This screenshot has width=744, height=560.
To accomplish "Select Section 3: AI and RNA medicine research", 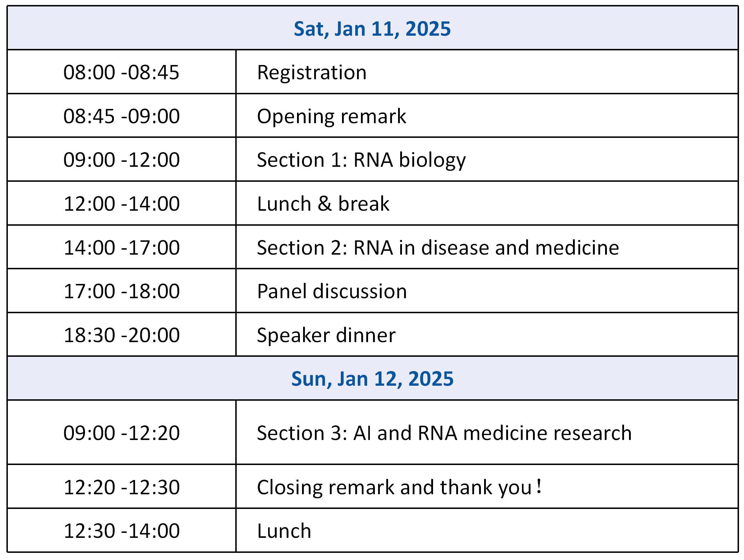I will [487, 432].
